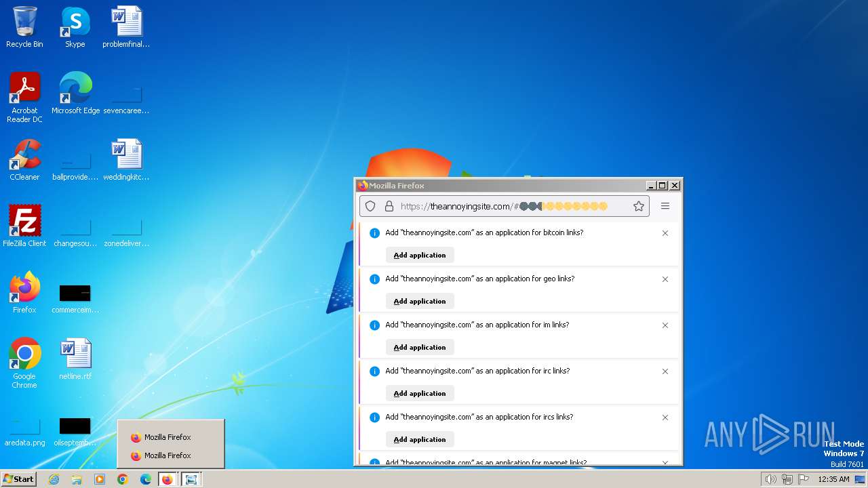This screenshot has height=488, width=868.
Task: Select the first Mozilla Firefox window entry
Action: tap(171, 438)
